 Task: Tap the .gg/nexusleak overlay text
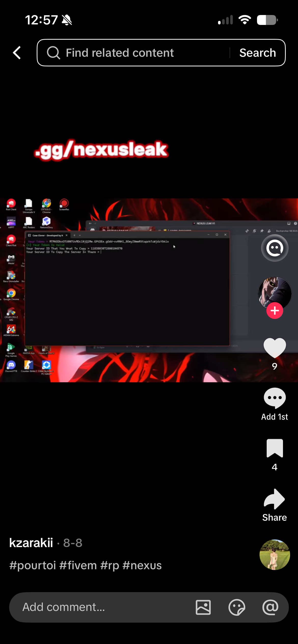click(101, 150)
